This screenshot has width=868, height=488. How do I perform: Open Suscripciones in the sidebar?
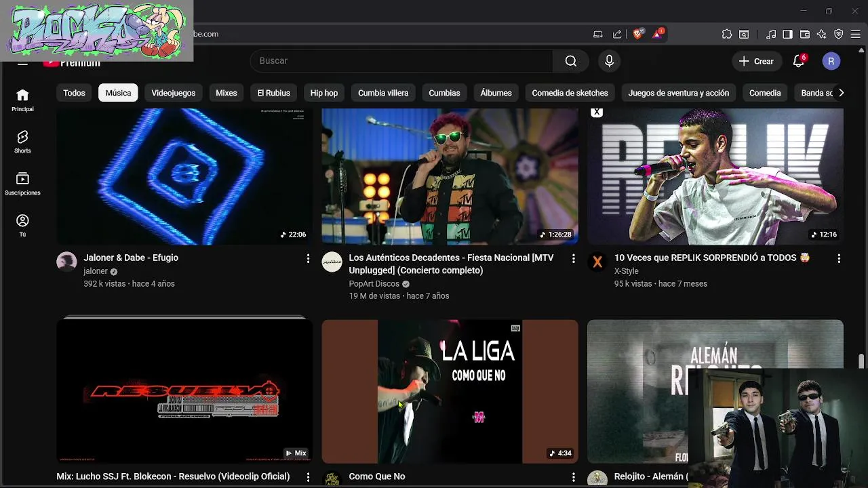[x=22, y=184]
